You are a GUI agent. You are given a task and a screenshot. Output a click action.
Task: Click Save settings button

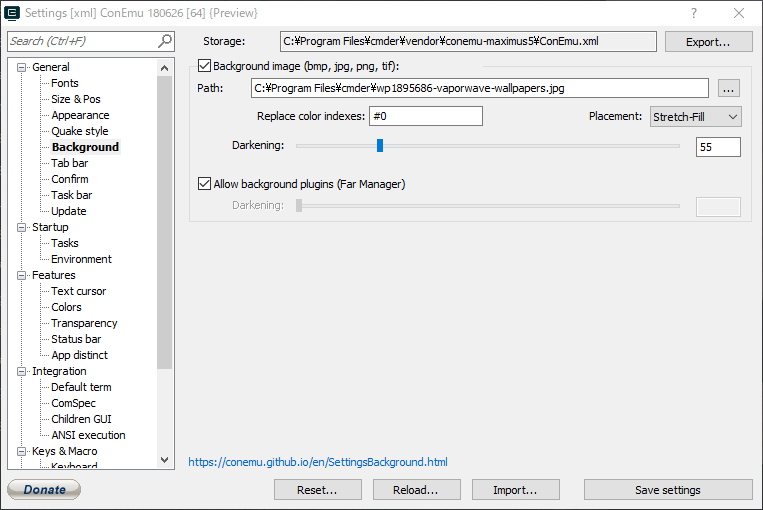[x=668, y=490]
